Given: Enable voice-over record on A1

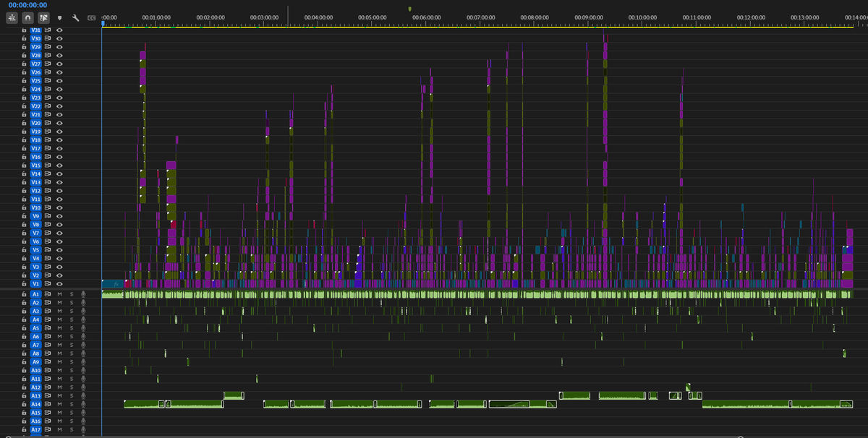Looking at the screenshot, I should (83, 295).
